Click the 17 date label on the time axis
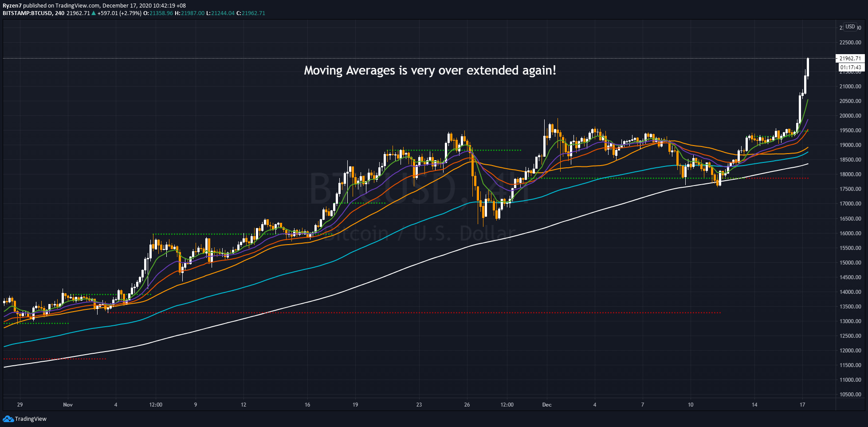868x427 pixels. pos(802,405)
